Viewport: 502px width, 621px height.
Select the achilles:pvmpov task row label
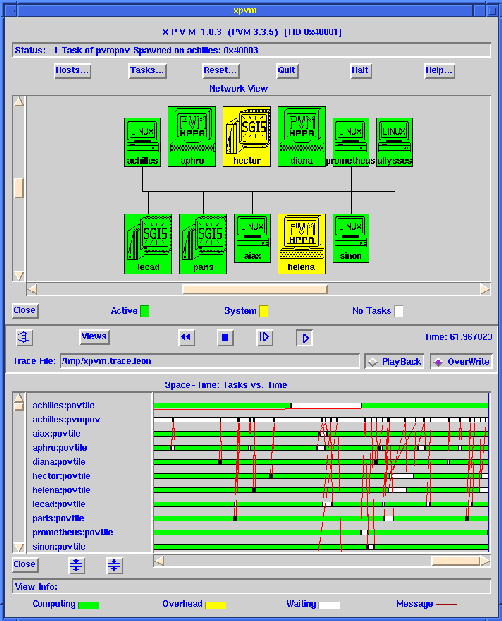(66, 419)
